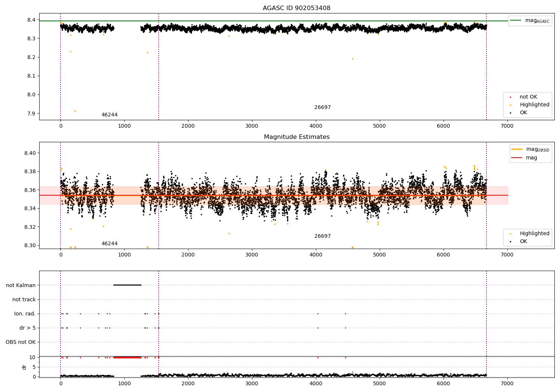Click the 8.36 y-tick on middle plot
The width and height of the screenshot is (560, 392).
(30, 190)
